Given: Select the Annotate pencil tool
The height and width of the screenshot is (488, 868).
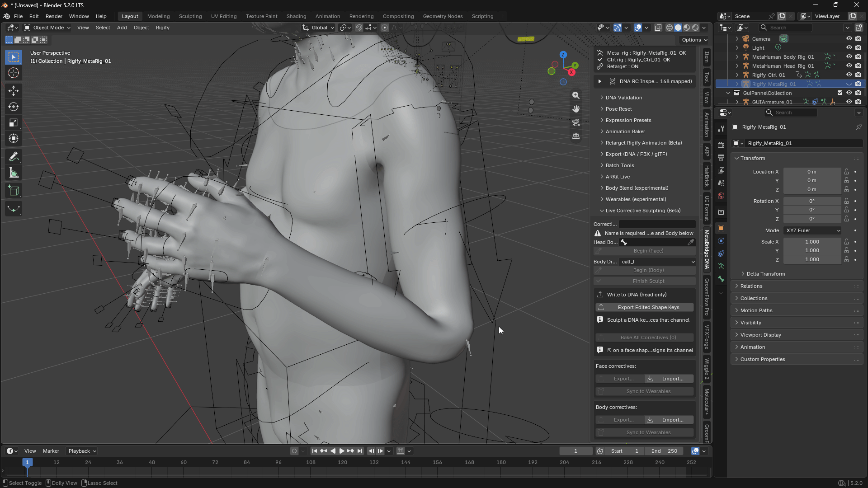Looking at the screenshot, I should click(14, 157).
